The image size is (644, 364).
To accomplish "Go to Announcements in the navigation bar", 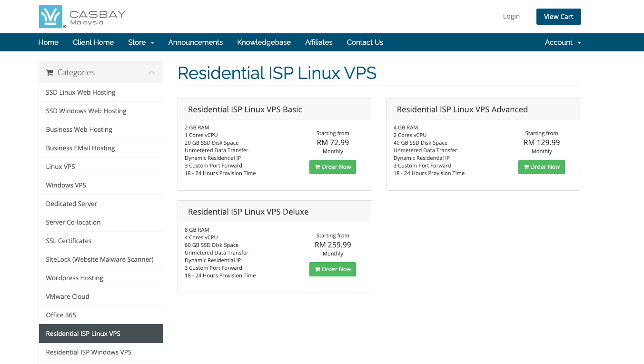I will tap(196, 42).
